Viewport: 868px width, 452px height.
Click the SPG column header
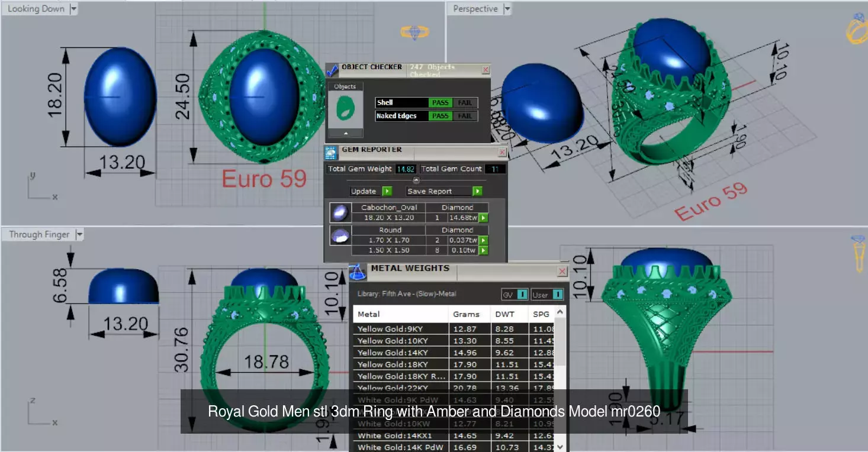coord(542,314)
